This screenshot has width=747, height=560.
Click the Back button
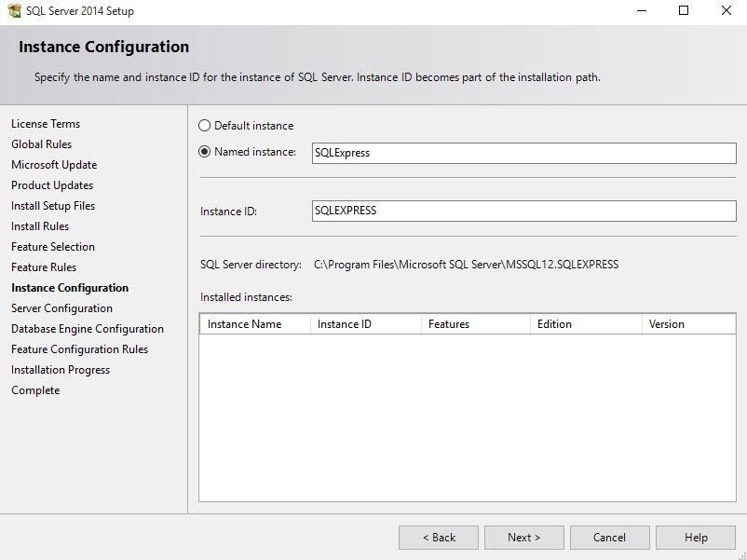coord(439,537)
